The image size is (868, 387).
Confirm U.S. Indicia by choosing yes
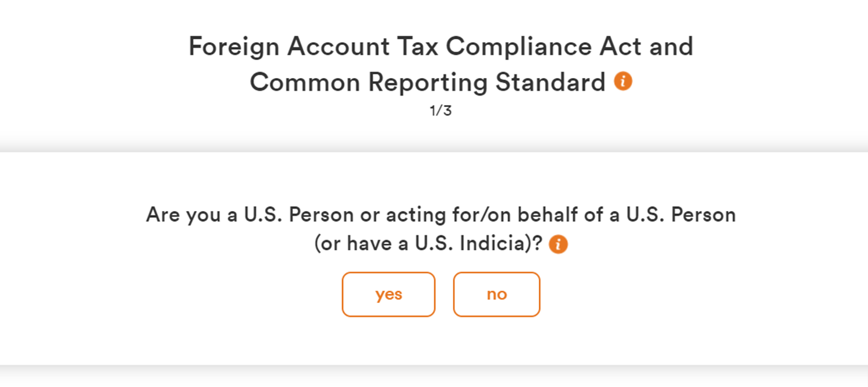point(388,294)
